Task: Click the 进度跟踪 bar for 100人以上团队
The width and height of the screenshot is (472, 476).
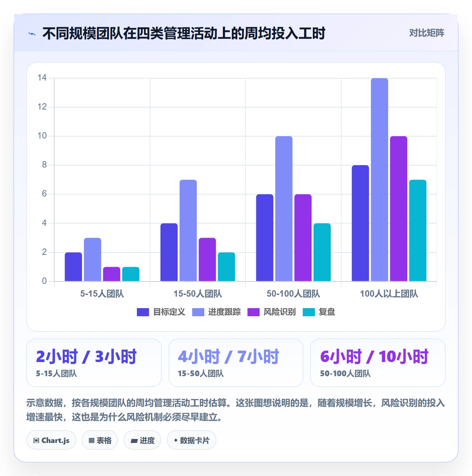Action: pos(380,180)
